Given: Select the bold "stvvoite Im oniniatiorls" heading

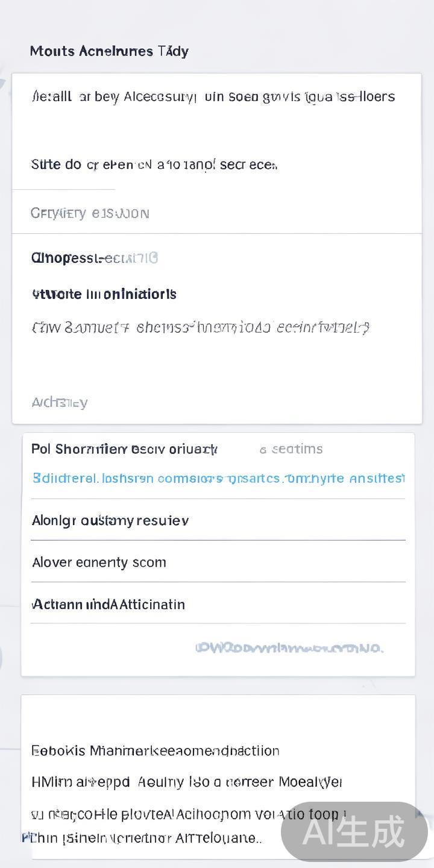Looking at the screenshot, I should point(104,294).
